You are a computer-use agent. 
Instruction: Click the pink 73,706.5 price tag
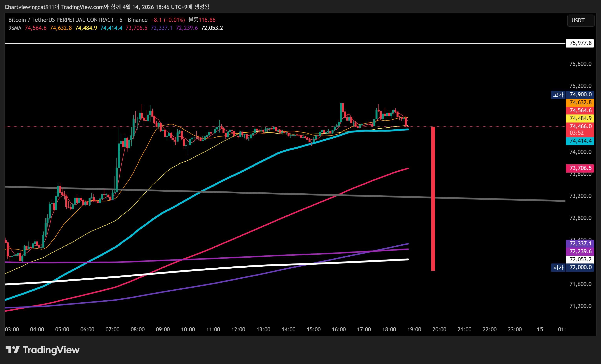580,168
